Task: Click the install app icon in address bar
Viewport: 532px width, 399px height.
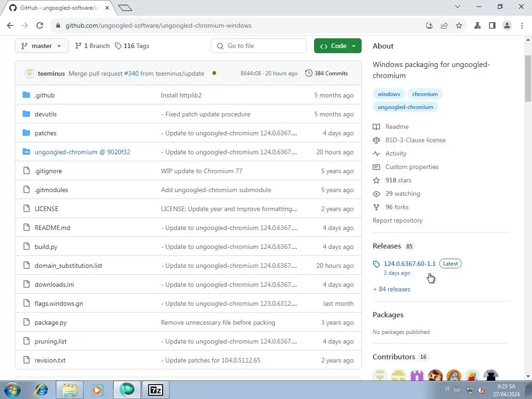Action: pos(429,25)
